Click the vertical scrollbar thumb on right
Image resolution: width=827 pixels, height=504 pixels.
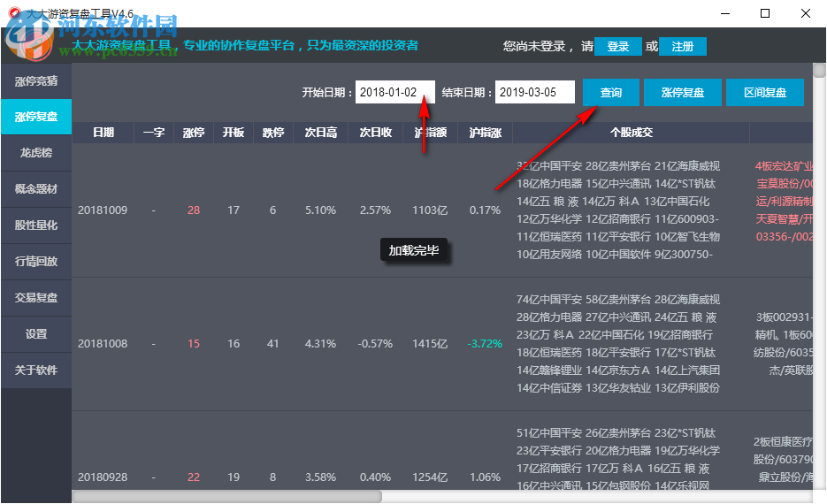(x=819, y=71)
